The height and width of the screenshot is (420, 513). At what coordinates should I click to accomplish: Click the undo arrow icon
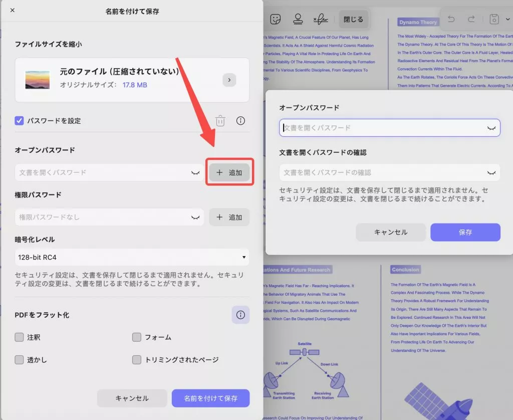[451, 19]
